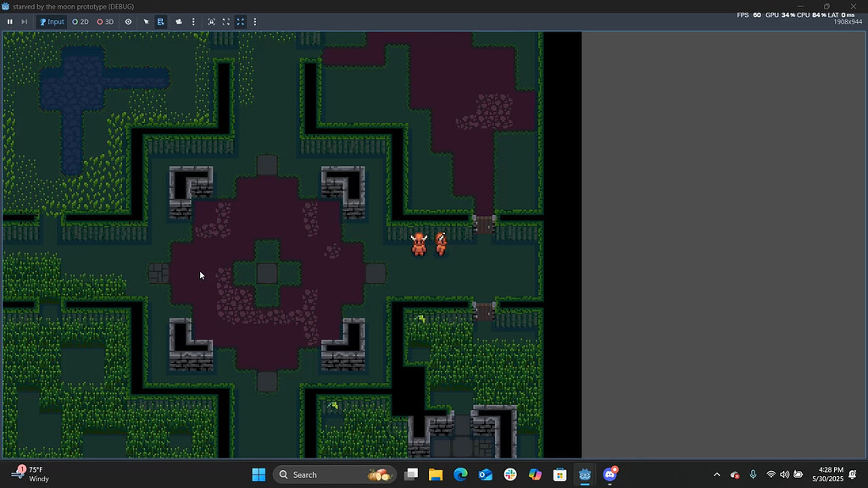
Task: Click the FPS 60 readout
Action: (x=748, y=15)
